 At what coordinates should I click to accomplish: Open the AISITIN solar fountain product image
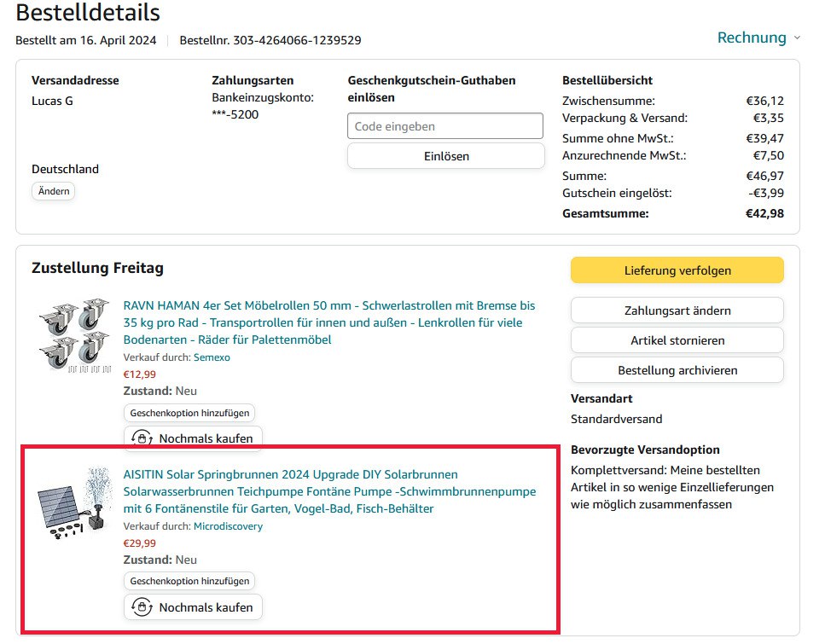point(73,502)
